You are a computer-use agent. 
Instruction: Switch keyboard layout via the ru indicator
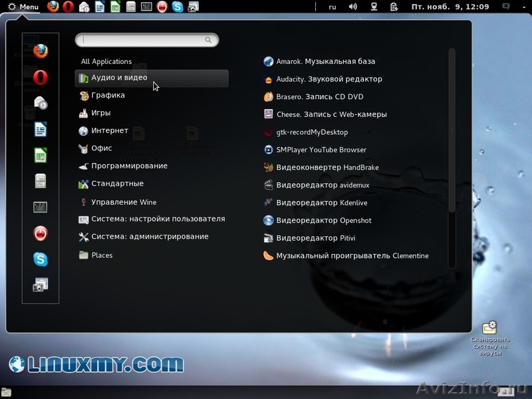tap(332, 7)
